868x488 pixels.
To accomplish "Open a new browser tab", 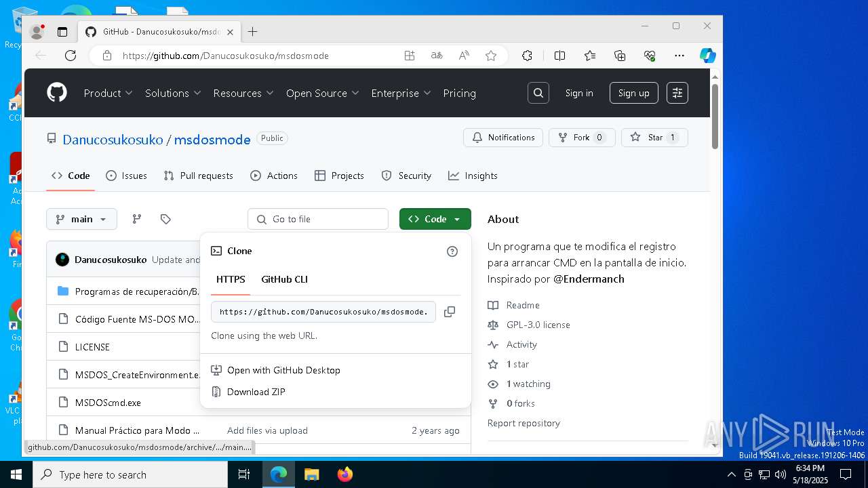I will [253, 32].
